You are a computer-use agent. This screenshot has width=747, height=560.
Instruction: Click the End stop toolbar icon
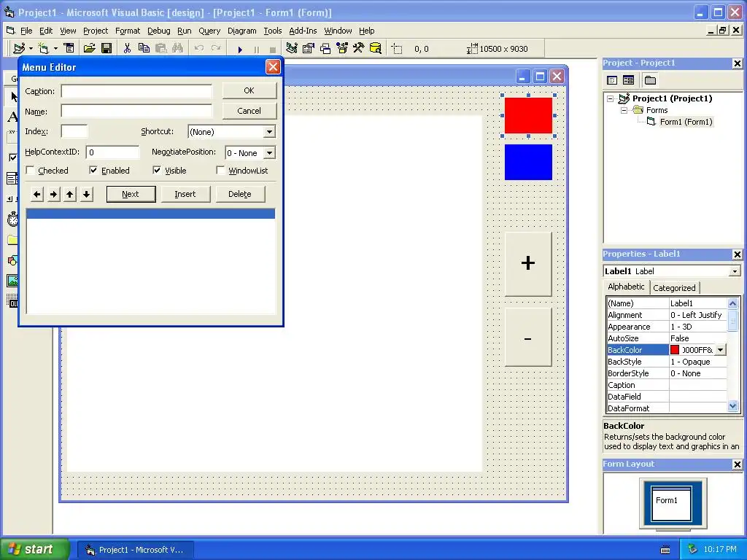273,49
